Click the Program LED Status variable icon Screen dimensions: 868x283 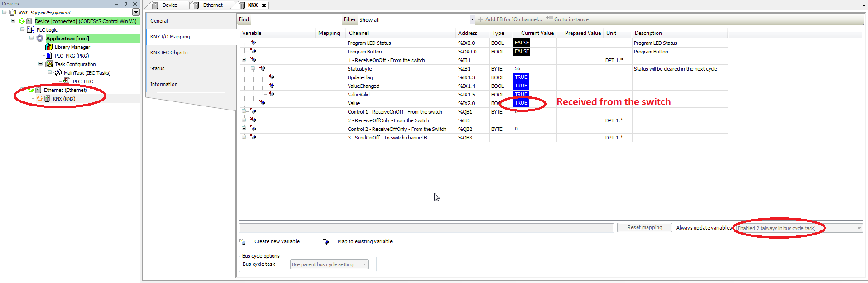(x=253, y=43)
